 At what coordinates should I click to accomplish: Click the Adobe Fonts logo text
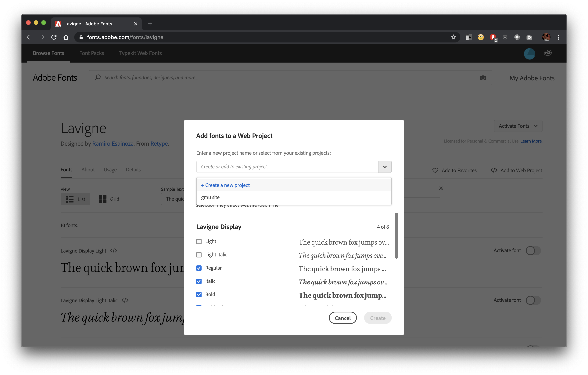55,78
